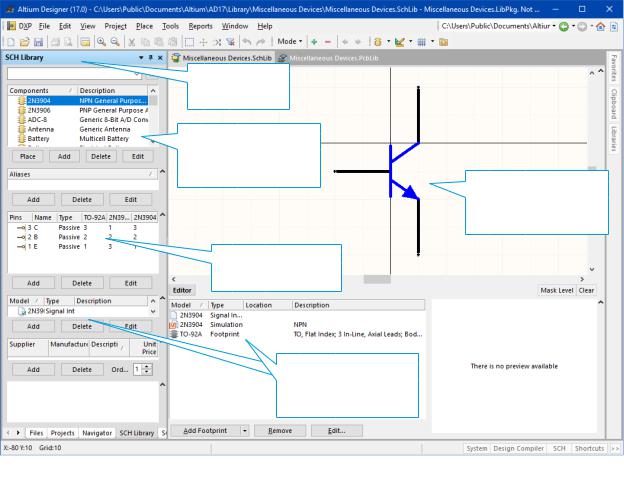Select pin row 2 B
Screen dimensions: 624x497
coord(83,237)
